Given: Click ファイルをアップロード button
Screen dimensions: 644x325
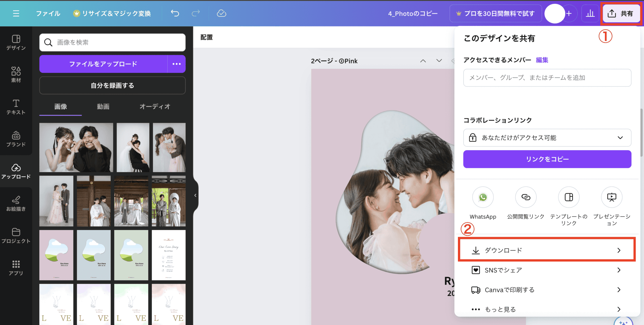Looking at the screenshot, I should point(103,64).
